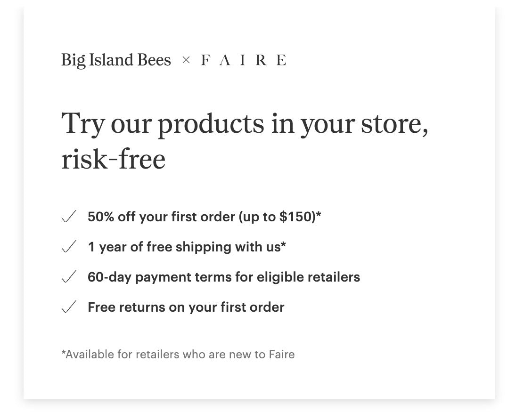524x420 pixels.
Task: Click the '60-day' text in third offer
Action: pyautogui.click(x=109, y=277)
